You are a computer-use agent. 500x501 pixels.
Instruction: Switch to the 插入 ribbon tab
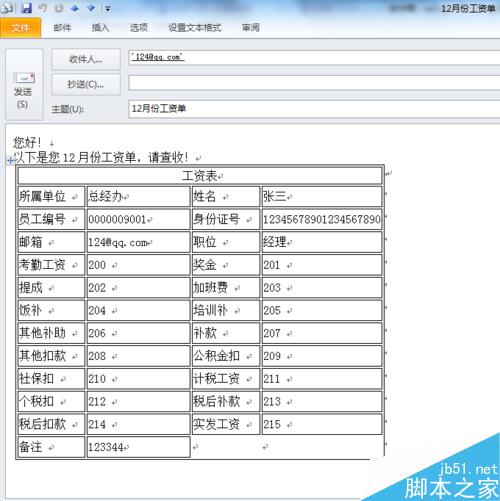[100, 28]
